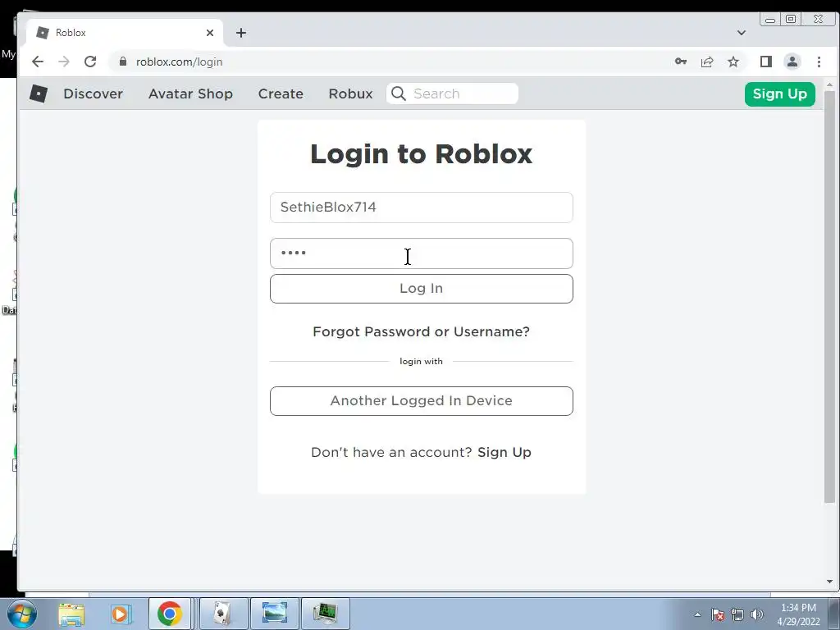Image resolution: width=840 pixels, height=630 pixels.
Task: Click the volume speaker tray icon
Action: [757, 614]
